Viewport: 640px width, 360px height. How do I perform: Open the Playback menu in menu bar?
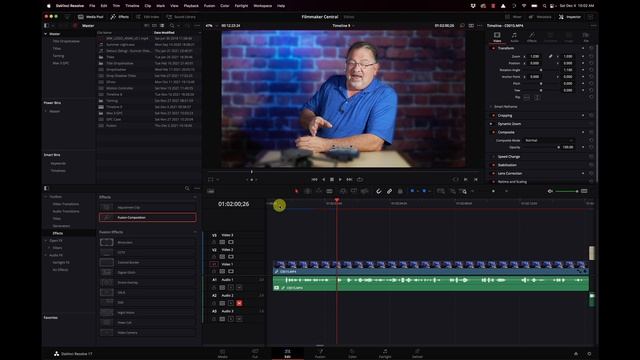pos(191,6)
